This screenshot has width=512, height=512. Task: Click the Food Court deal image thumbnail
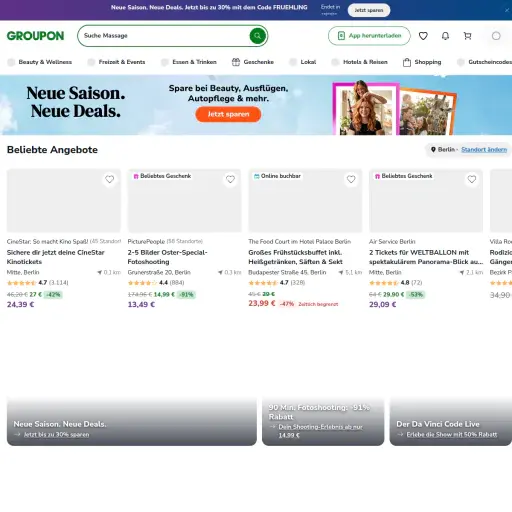click(x=305, y=201)
